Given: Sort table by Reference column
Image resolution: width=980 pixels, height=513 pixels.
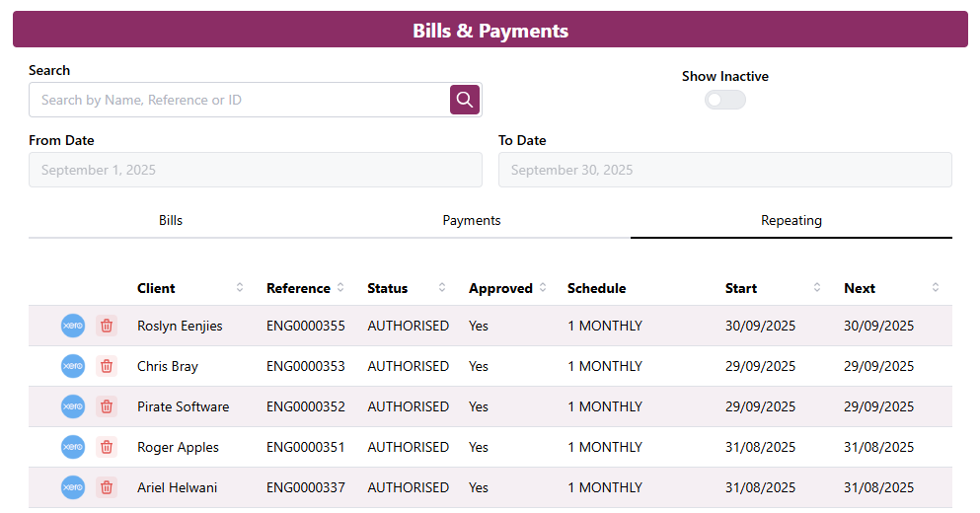Looking at the screenshot, I should [x=340, y=288].
